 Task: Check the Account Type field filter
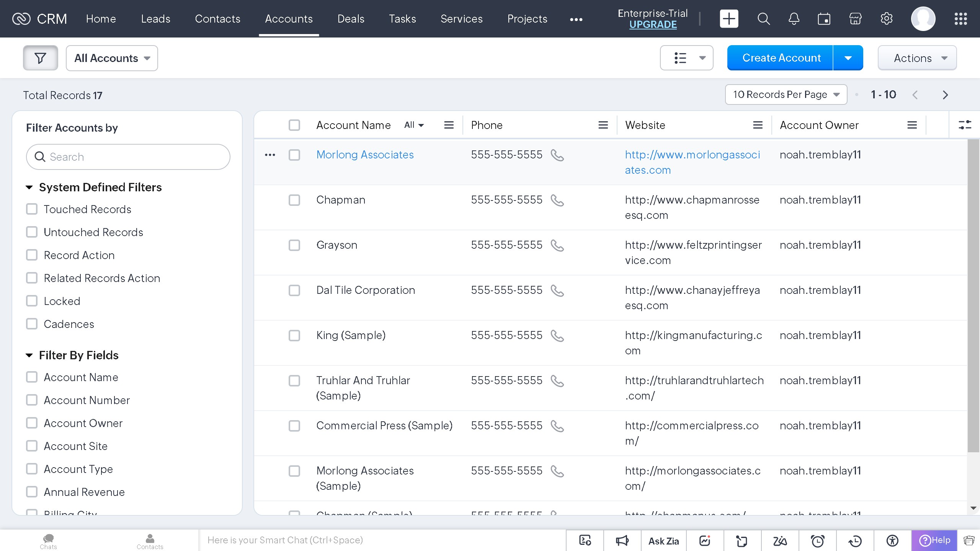(32, 469)
